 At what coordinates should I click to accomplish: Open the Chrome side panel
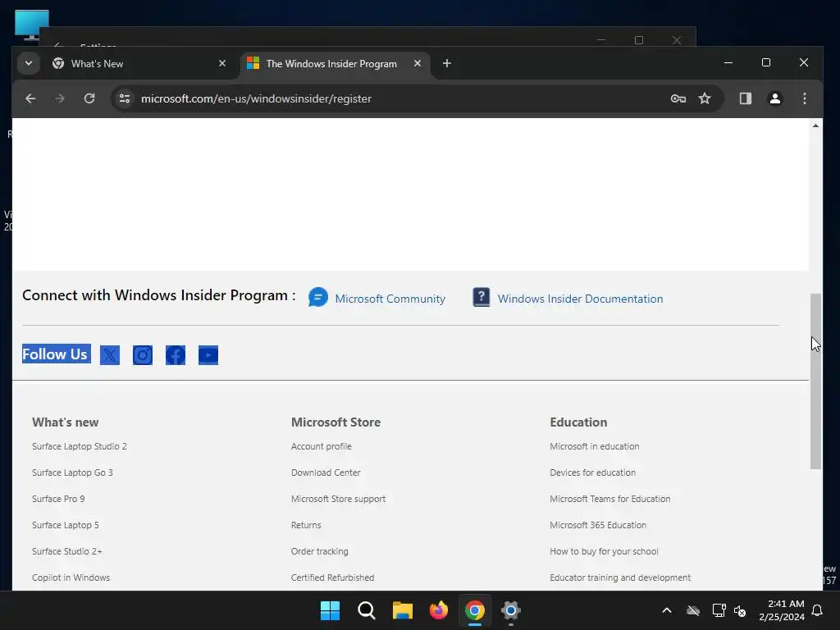[x=745, y=98]
